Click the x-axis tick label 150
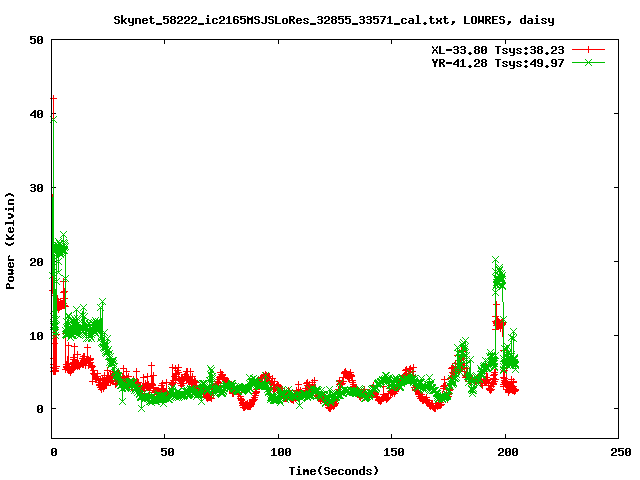The height and width of the screenshot is (480, 640). tap(394, 452)
